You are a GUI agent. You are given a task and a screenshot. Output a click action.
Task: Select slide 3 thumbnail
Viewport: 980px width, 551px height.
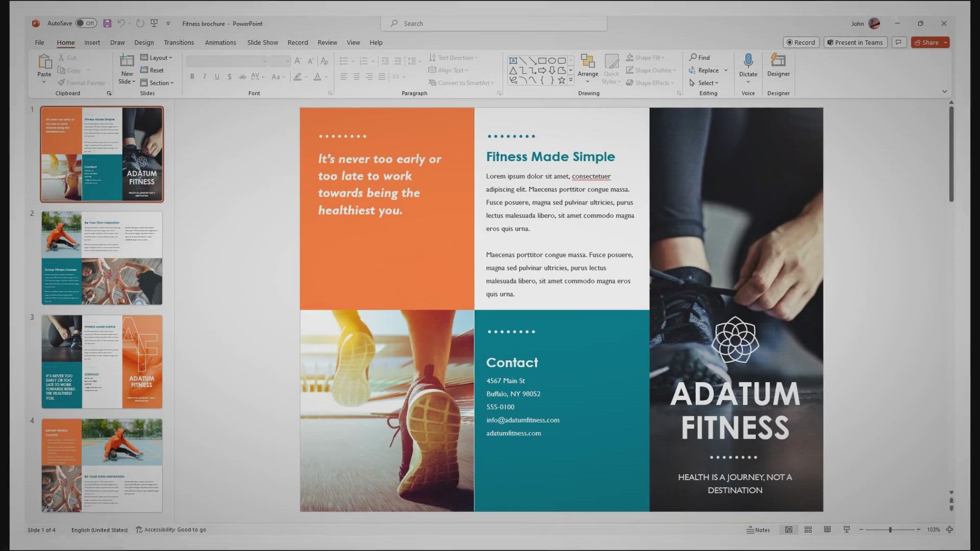click(102, 361)
